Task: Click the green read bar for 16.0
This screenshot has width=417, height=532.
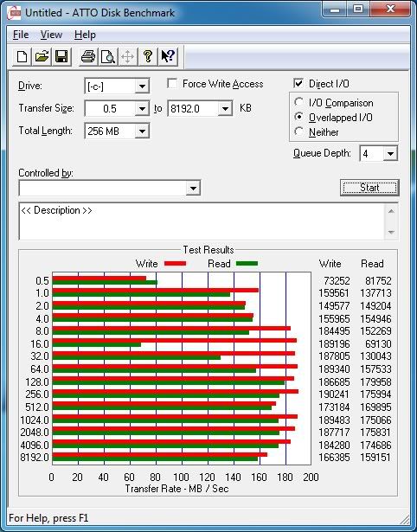Action: tap(97, 344)
